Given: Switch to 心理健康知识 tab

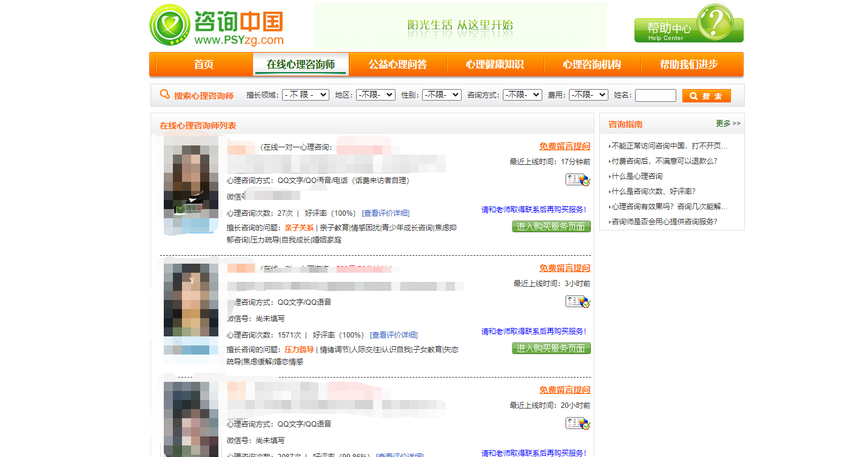Looking at the screenshot, I should (x=495, y=64).
